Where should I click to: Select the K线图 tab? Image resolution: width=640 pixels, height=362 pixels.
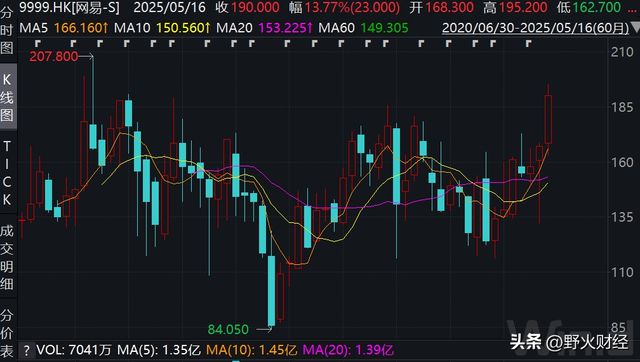point(8,97)
